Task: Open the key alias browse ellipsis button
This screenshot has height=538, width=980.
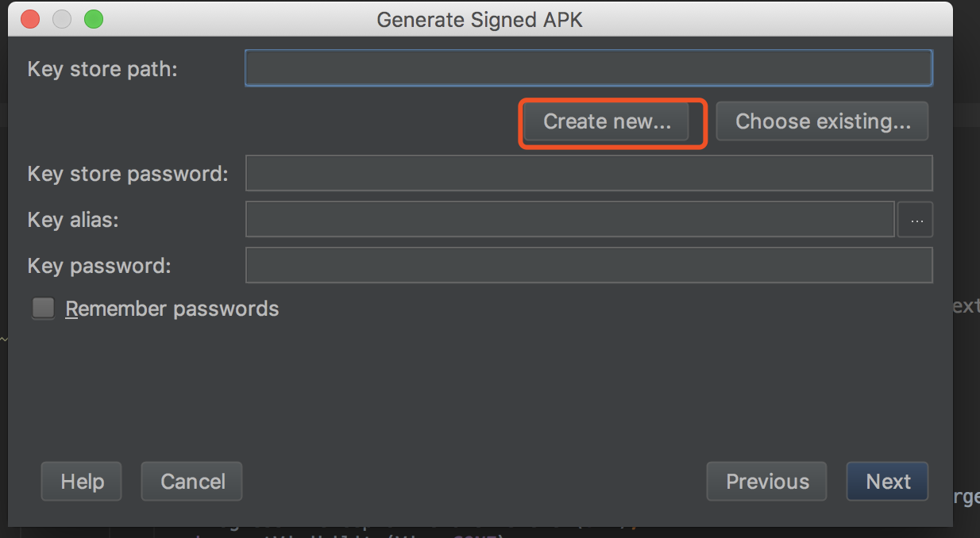Action: [x=916, y=220]
